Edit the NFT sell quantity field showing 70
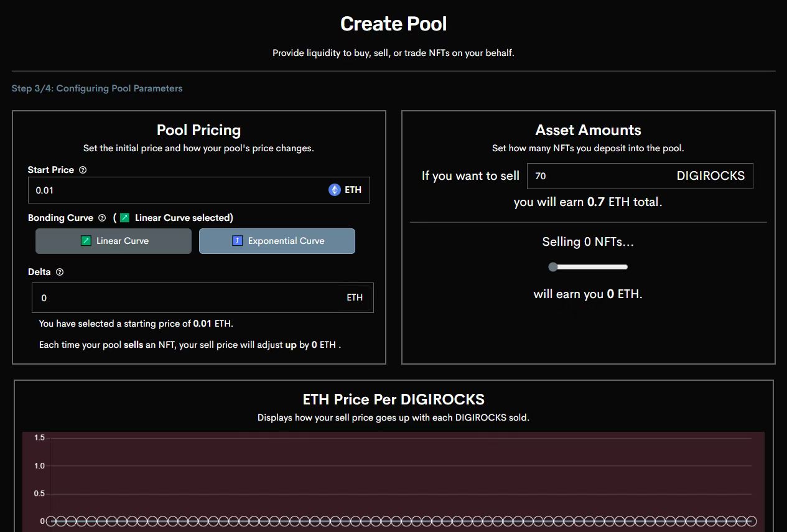 [x=597, y=176]
